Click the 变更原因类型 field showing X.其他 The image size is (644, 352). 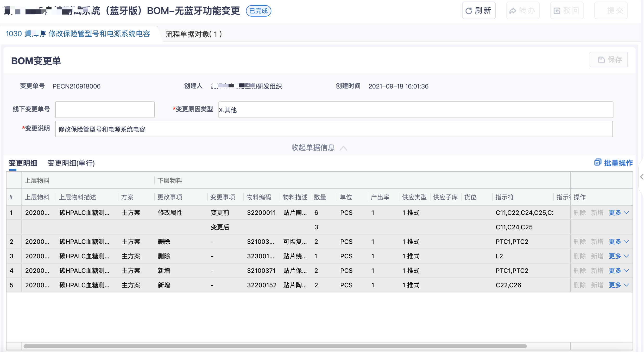(x=415, y=110)
